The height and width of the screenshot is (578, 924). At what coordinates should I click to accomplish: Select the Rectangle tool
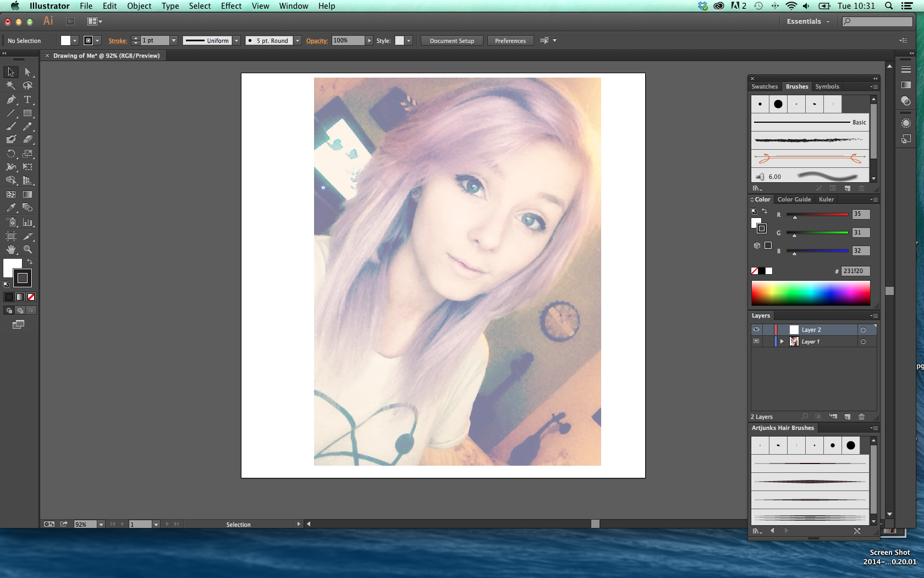tap(28, 113)
